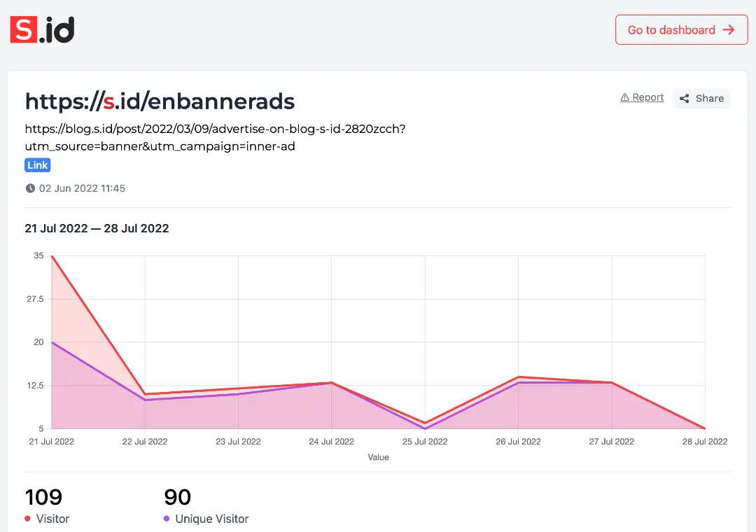Image resolution: width=756 pixels, height=532 pixels.
Task: Click the red Visitor legend dot
Action: pyautogui.click(x=28, y=519)
